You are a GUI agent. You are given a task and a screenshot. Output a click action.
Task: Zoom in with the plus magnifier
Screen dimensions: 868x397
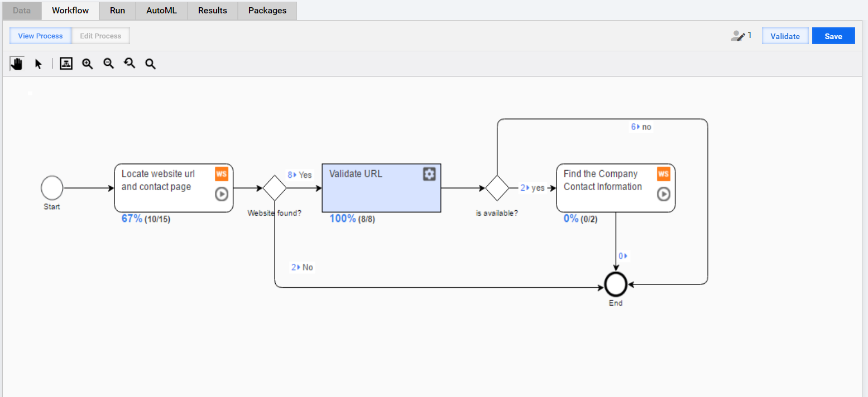(x=88, y=64)
